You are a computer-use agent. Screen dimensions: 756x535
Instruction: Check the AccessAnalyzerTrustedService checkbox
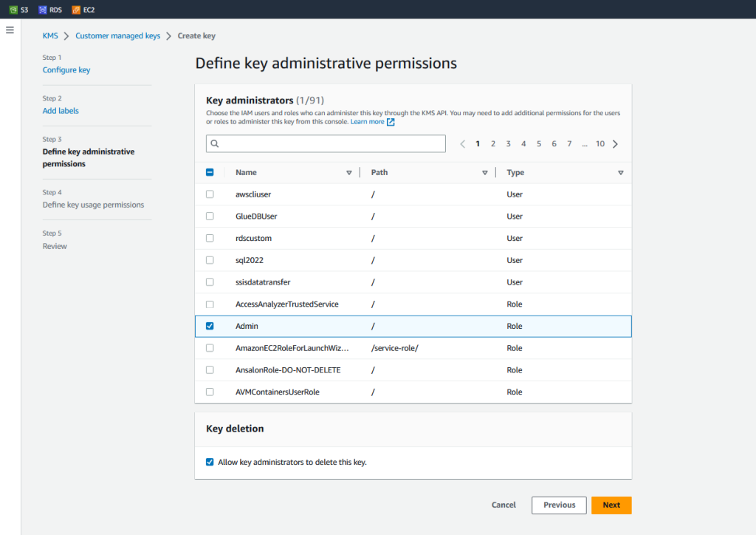(x=210, y=304)
